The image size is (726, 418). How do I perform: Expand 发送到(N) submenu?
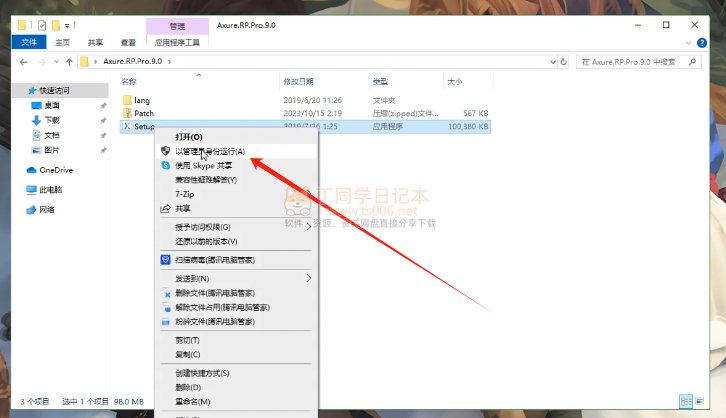[237, 278]
